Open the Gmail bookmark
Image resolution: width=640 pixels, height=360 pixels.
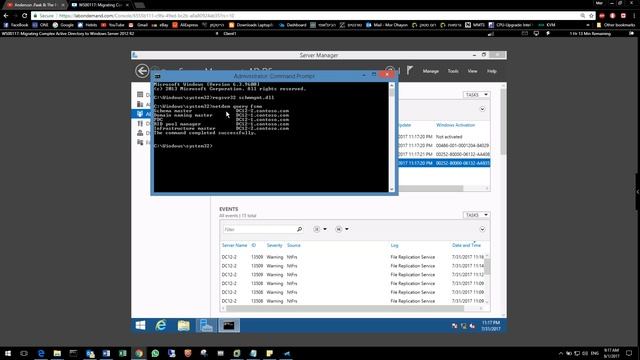(138, 25)
